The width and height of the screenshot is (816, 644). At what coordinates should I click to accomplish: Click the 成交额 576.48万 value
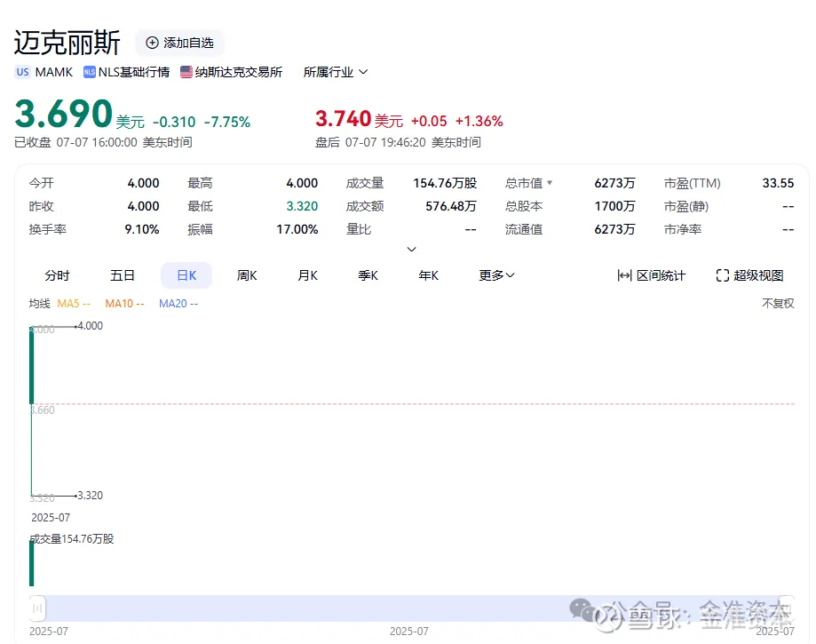(x=451, y=206)
